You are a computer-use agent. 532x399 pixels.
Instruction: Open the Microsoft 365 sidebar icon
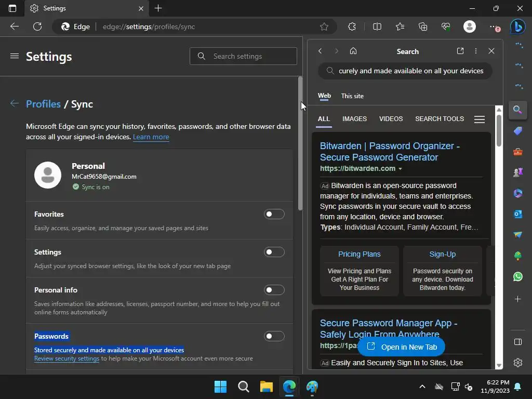518,193
